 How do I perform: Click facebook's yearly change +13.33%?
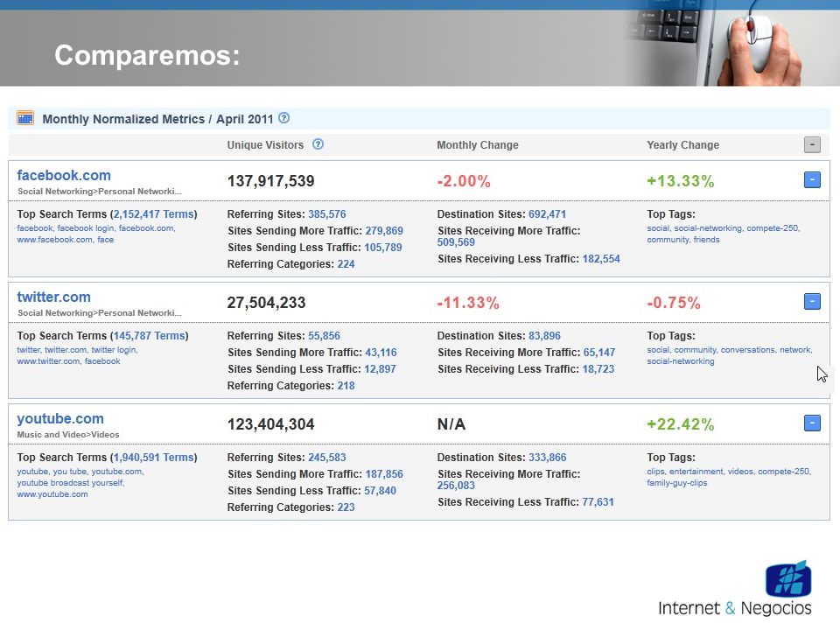681,181
